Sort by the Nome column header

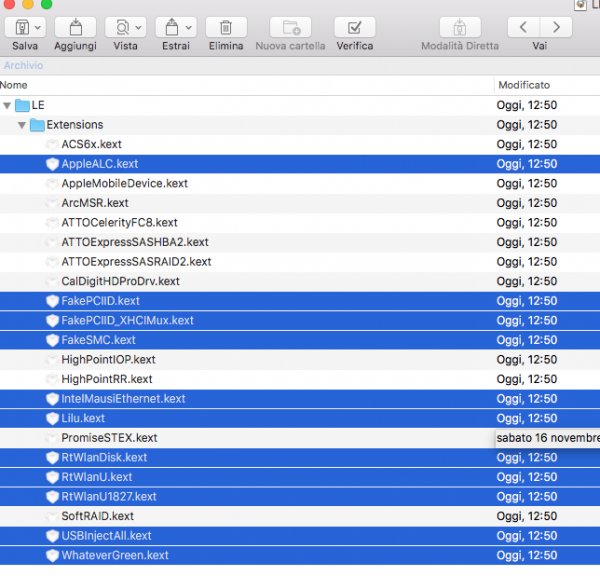coord(14,85)
